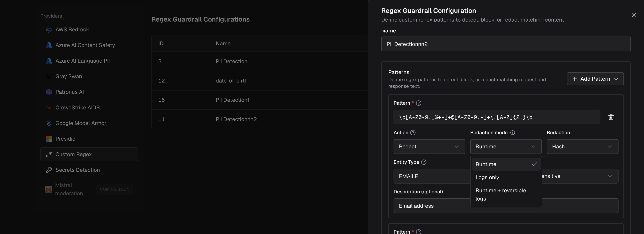Click ID cell 3
The image size is (644, 234).
tap(160, 61)
